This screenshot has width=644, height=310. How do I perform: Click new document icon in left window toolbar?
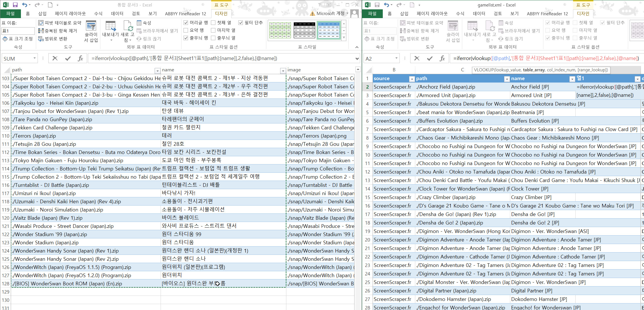click(x=50, y=5)
